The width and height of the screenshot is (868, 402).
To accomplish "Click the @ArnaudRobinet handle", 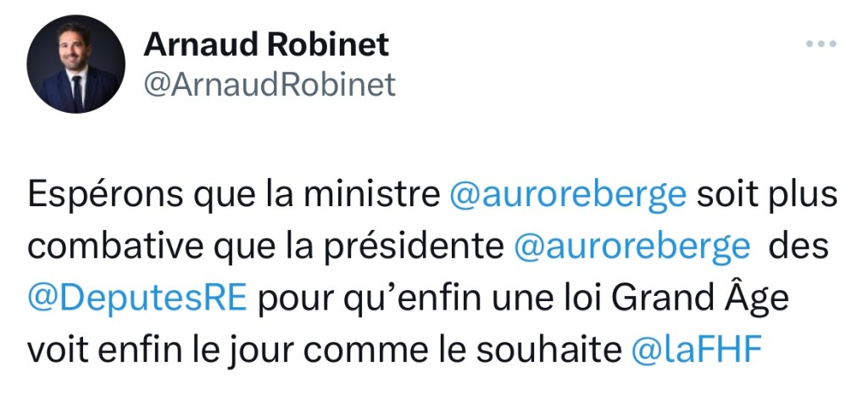I will click(x=270, y=85).
